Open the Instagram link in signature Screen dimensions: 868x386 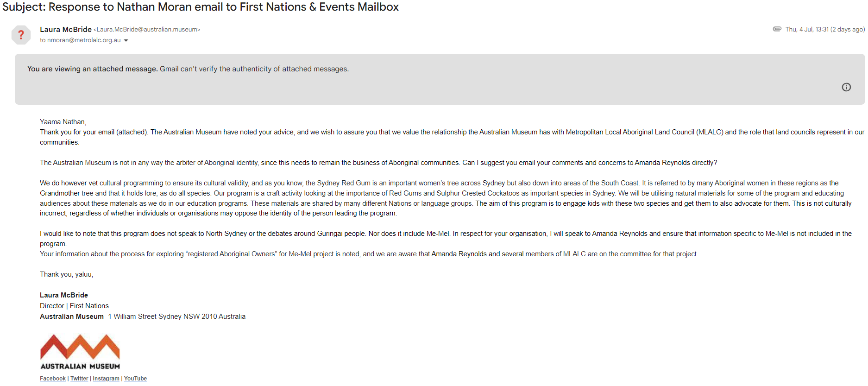click(x=106, y=379)
